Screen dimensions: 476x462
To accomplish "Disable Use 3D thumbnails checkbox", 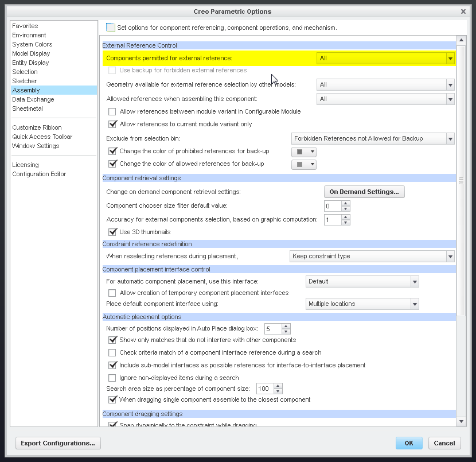I will click(x=112, y=232).
